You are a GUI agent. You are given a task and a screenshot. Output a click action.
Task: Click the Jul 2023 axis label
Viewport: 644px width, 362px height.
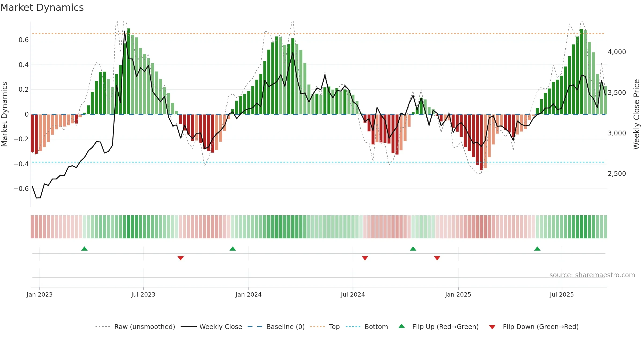click(143, 294)
